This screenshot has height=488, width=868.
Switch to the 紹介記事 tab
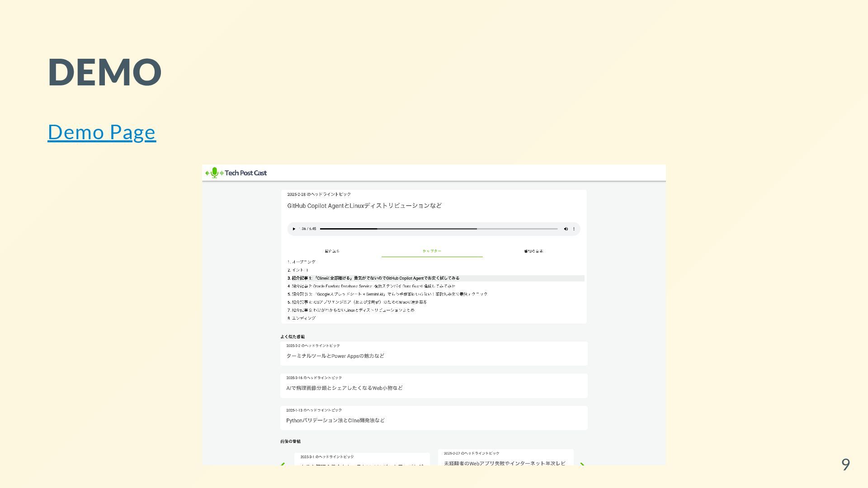point(332,251)
